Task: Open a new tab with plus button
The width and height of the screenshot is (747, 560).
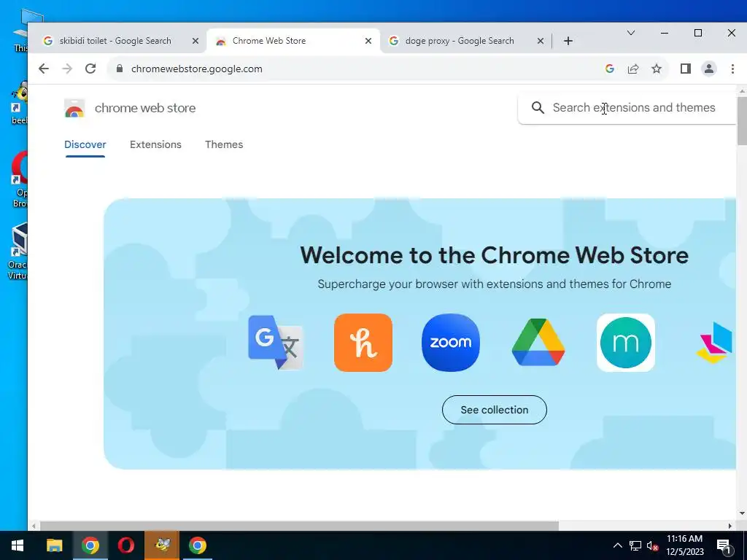Action: click(x=568, y=41)
